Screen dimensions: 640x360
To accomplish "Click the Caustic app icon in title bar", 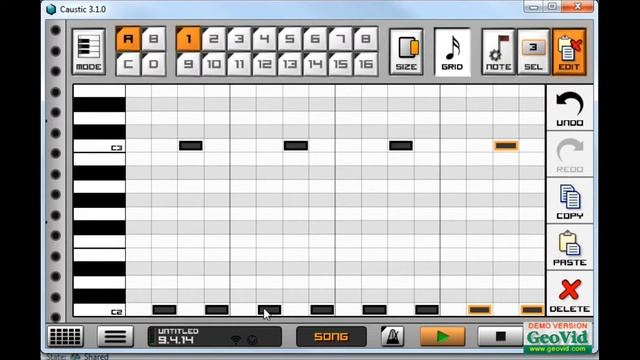I will coord(51,9).
